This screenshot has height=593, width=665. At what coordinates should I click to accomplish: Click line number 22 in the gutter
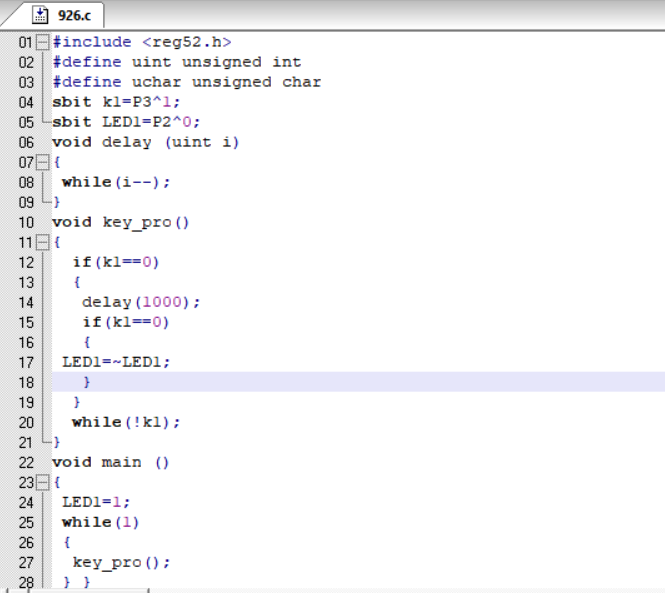[26, 463]
